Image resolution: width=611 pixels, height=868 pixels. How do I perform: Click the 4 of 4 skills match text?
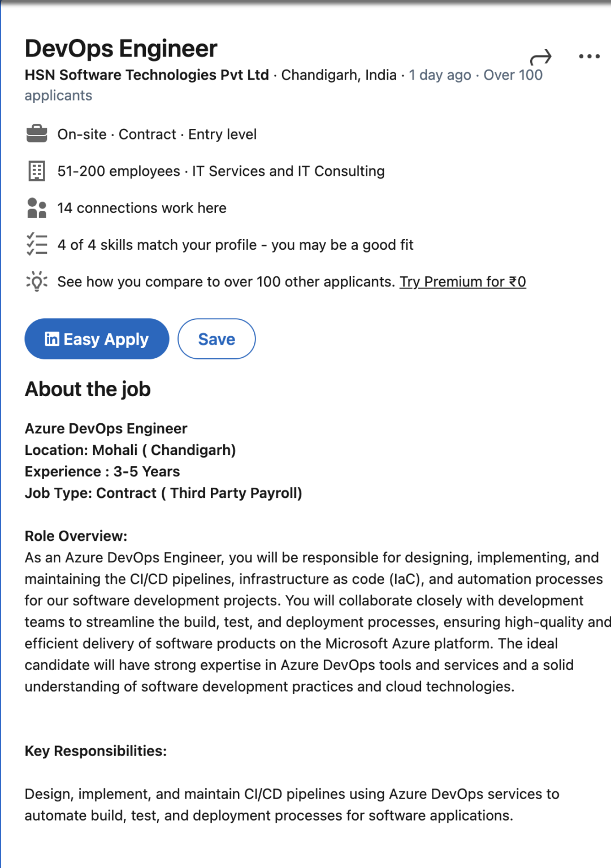pos(235,245)
